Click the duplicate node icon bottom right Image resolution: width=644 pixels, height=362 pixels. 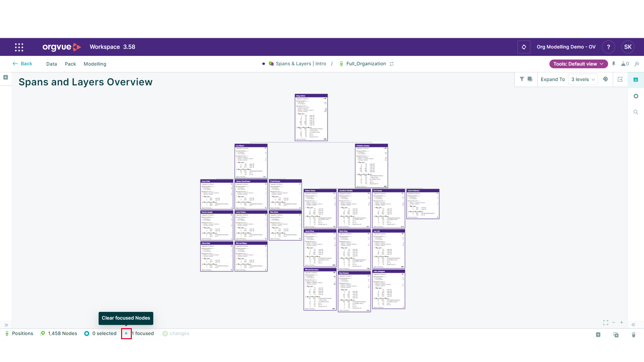click(616, 335)
